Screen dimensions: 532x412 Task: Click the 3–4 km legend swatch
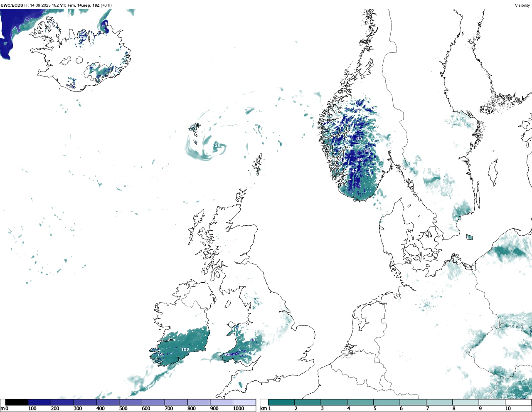(x=334, y=402)
